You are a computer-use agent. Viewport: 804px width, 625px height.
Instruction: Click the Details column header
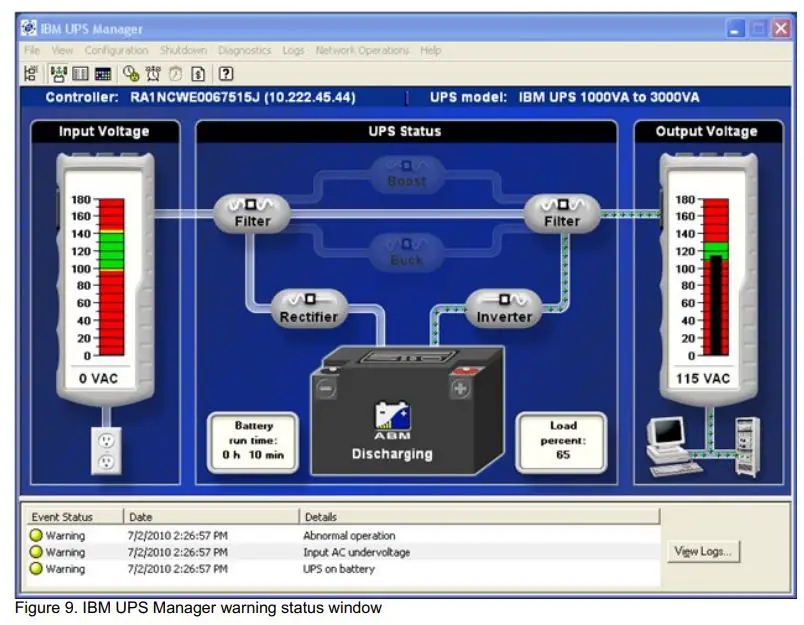pyautogui.click(x=480, y=516)
